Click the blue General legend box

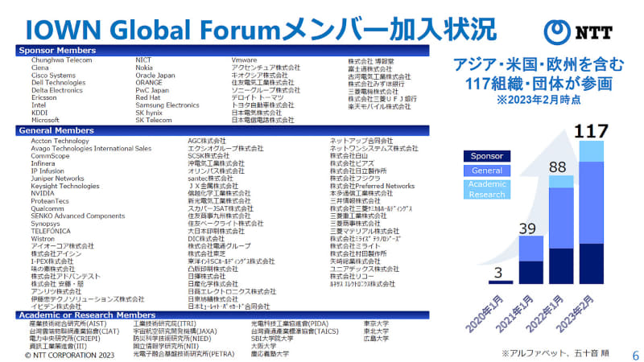[487, 171]
